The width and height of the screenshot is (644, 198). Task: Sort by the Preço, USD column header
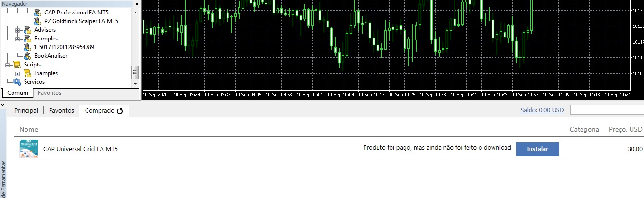626,129
